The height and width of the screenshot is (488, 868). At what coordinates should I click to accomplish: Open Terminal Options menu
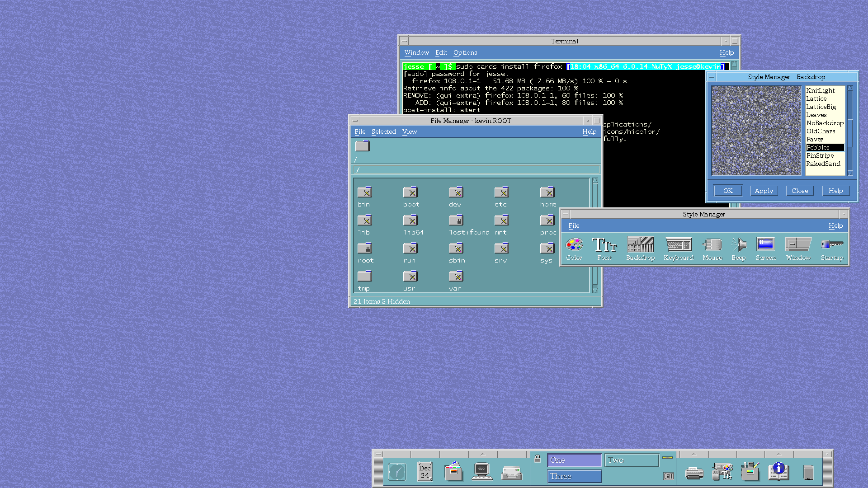(x=465, y=52)
